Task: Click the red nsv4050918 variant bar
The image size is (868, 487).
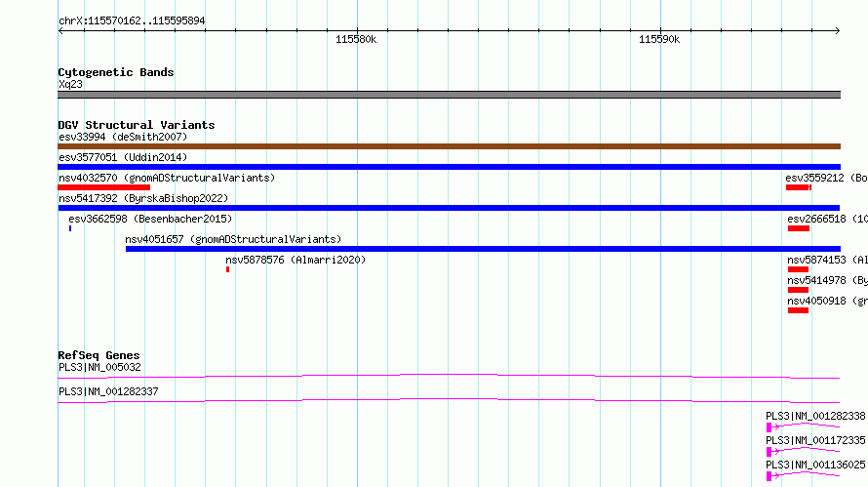Action: point(798,310)
